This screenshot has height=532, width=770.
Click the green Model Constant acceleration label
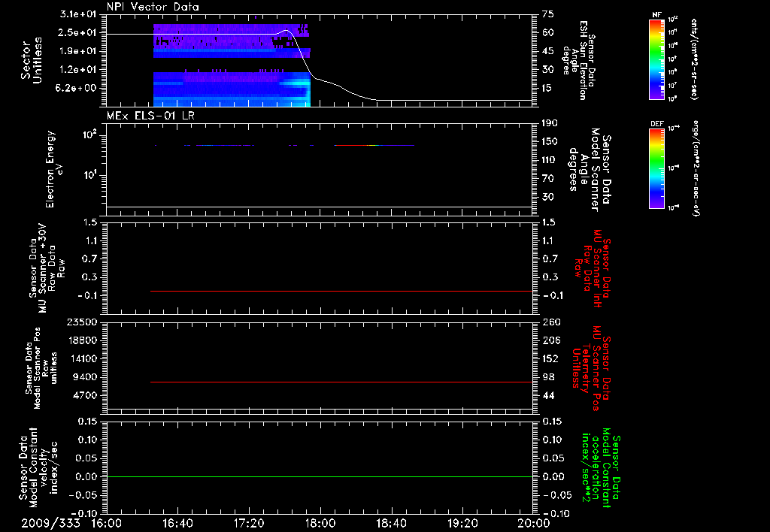pyautogui.click(x=600, y=467)
